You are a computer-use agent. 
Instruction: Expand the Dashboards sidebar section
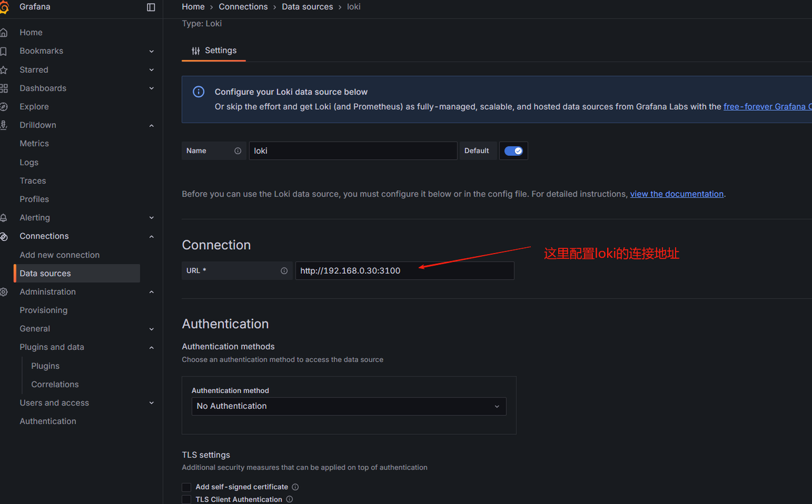(x=151, y=88)
